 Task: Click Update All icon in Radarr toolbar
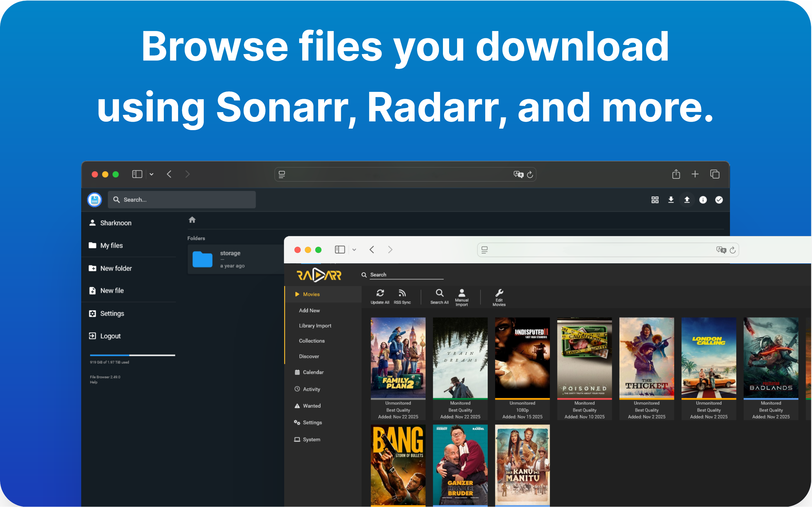point(380,293)
